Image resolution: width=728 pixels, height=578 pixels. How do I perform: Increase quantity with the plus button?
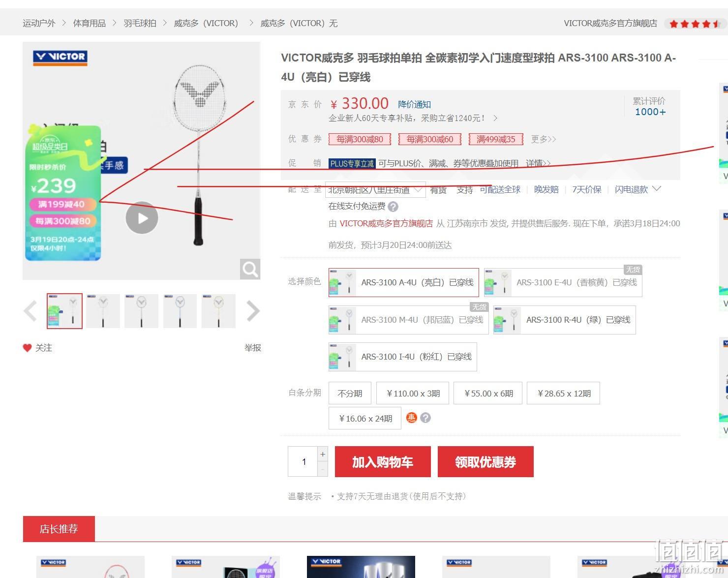point(323,454)
